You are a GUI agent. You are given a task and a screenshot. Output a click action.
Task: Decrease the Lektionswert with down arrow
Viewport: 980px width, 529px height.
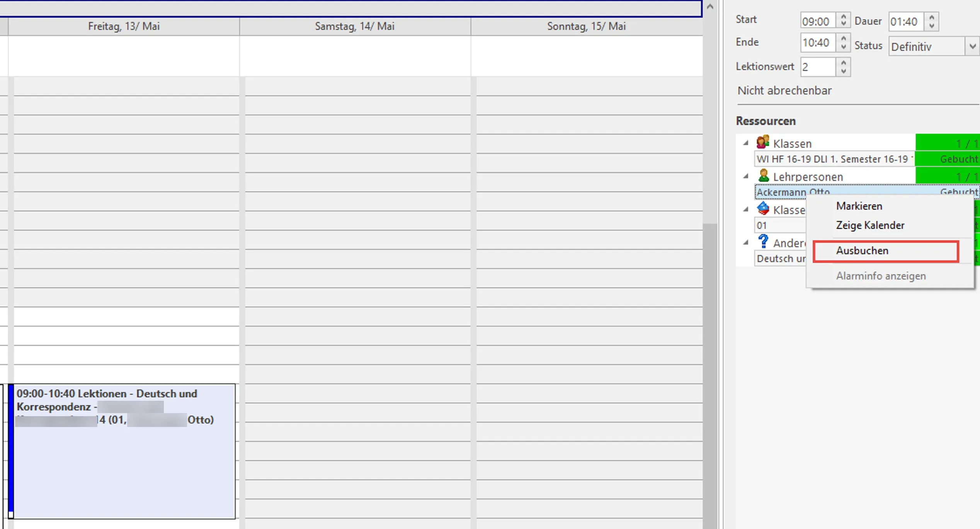(x=844, y=71)
